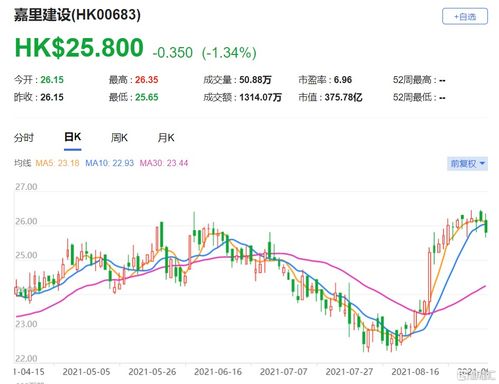The height and width of the screenshot is (384, 499).
Task: Click the 今开 26.15 opening price
Action: click(x=39, y=80)
